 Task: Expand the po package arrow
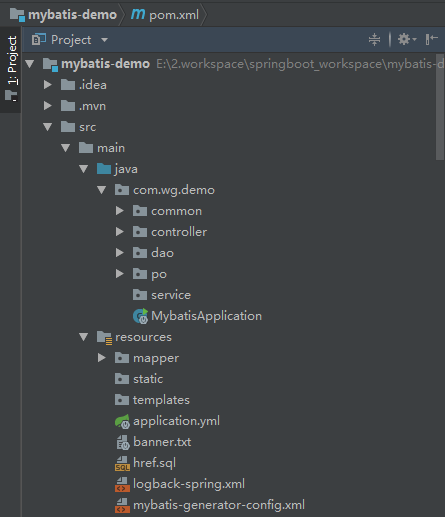tap(120, 274)
